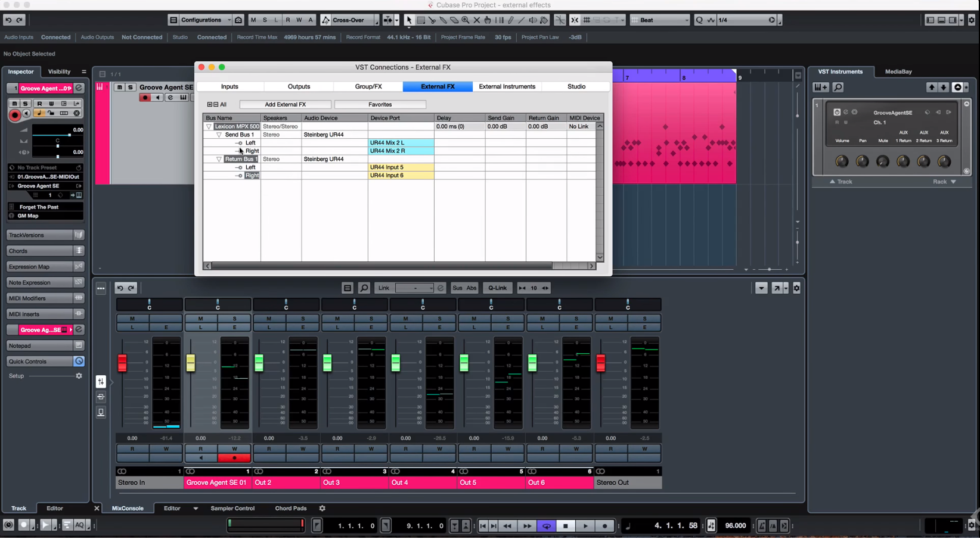Open the Rack dropdown in VST Instruments

point(944,182)
